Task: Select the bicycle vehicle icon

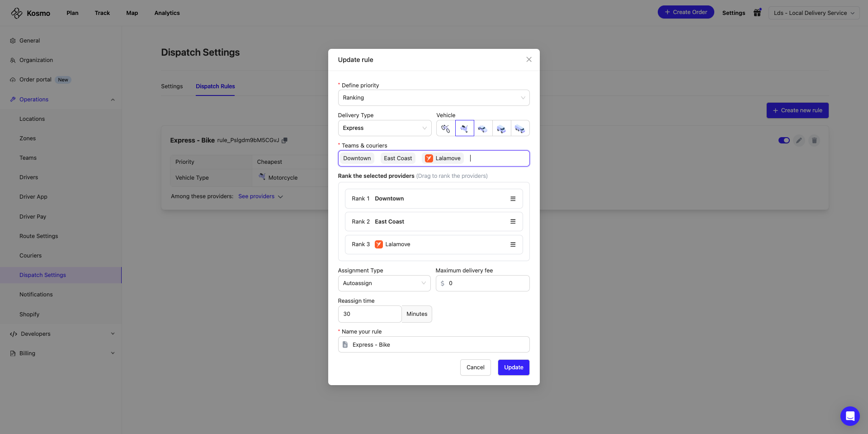Action: [x=446, y=129]
